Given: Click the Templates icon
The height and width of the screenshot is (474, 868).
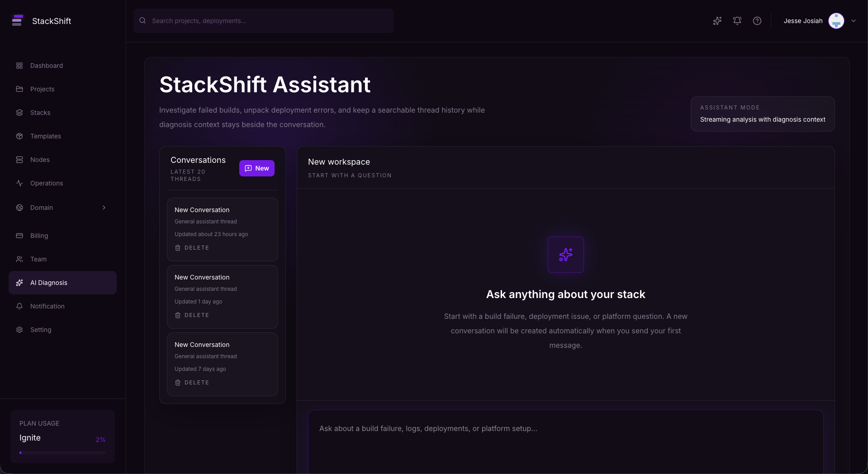Looking at the screenshot, I should [19, 136].
